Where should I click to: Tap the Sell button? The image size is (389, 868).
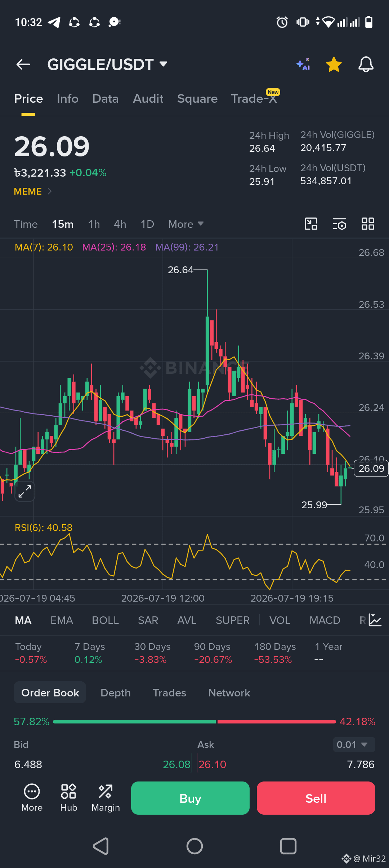point(316,798)
